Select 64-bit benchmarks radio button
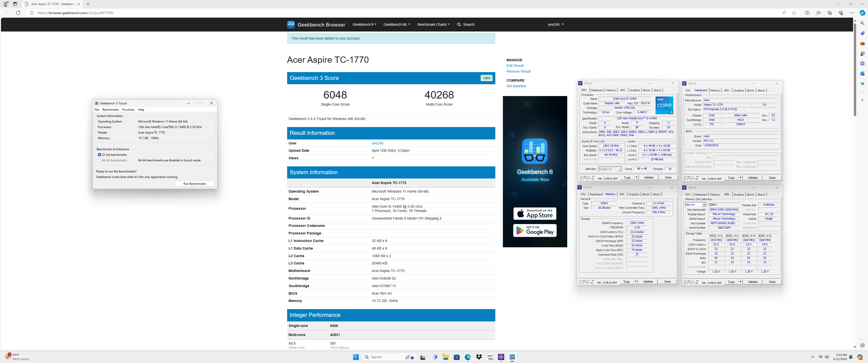868x363 pixels. [x=99, y=161]
